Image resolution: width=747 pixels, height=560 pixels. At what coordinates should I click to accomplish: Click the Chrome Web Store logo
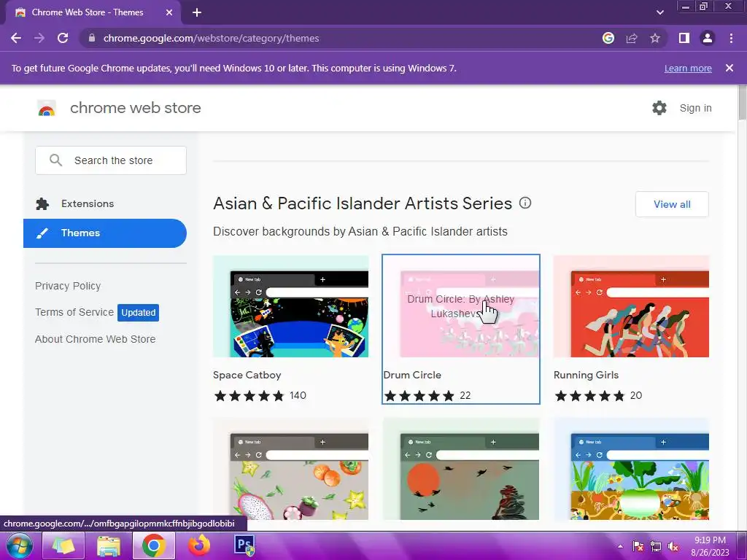47,109
